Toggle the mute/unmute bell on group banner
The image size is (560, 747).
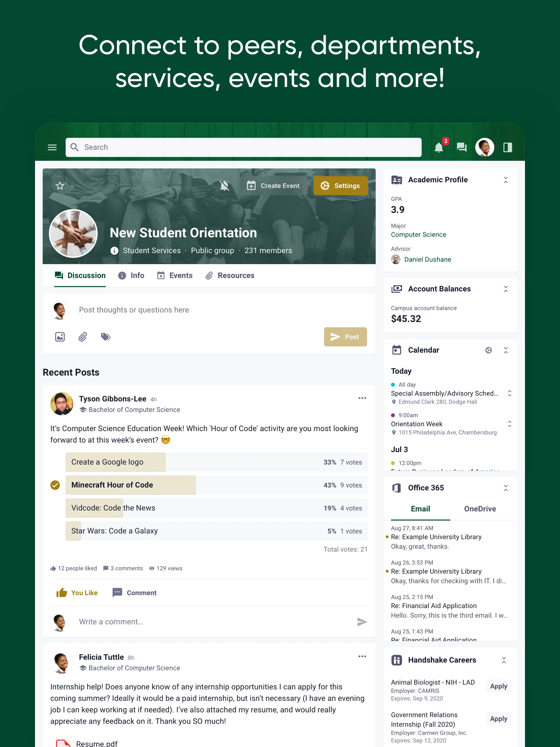pos(226,186)
